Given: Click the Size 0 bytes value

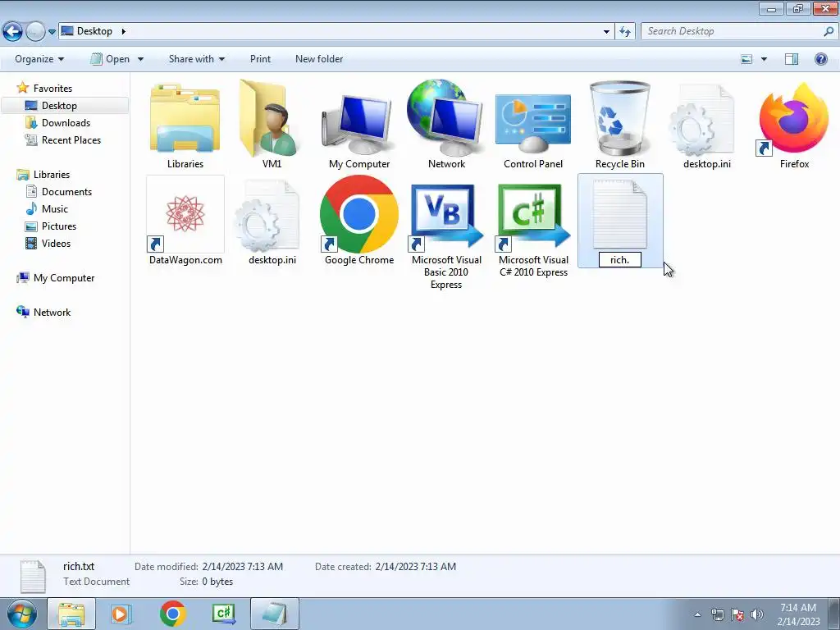Looking at the screenshot, I should (x=217, y=582).
